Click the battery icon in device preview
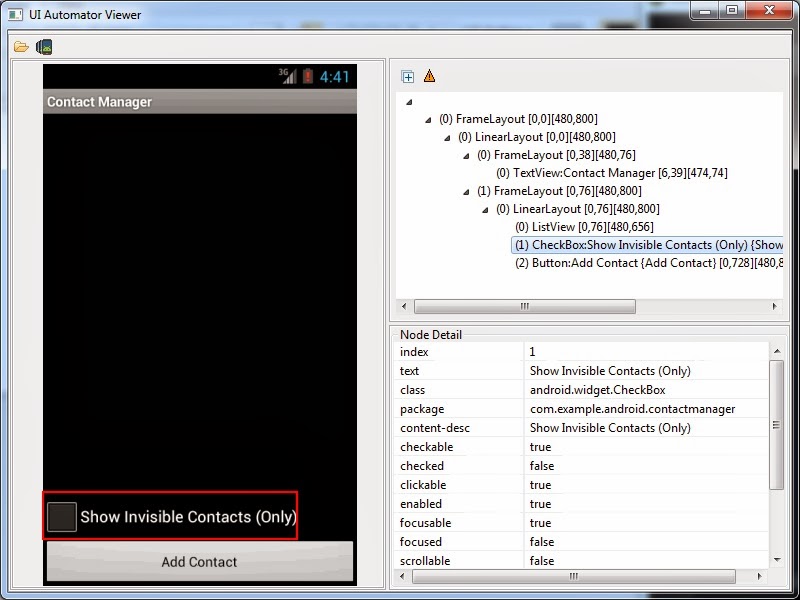This screenshot has width=800, height=600. click(308, 76)
